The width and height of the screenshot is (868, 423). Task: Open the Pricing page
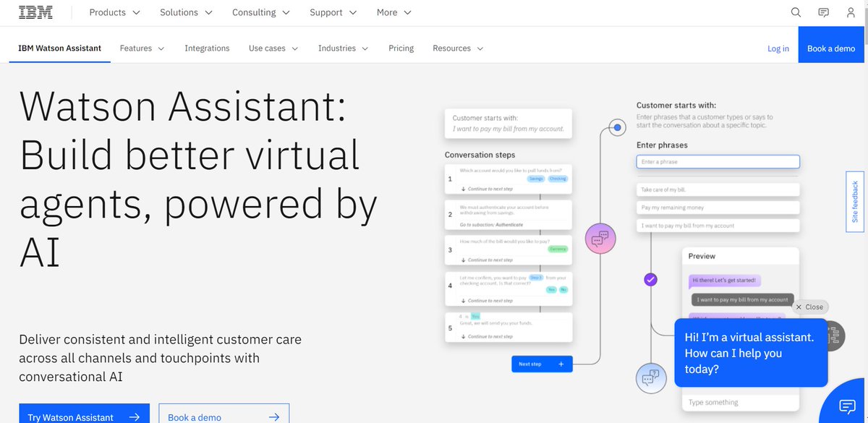pyautogui.click(x=401, y=48)
